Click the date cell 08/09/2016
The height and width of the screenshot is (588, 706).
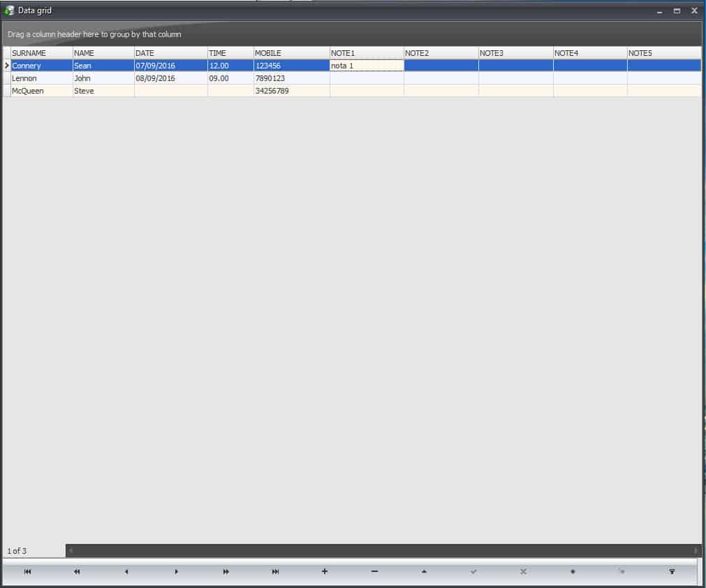170,78
